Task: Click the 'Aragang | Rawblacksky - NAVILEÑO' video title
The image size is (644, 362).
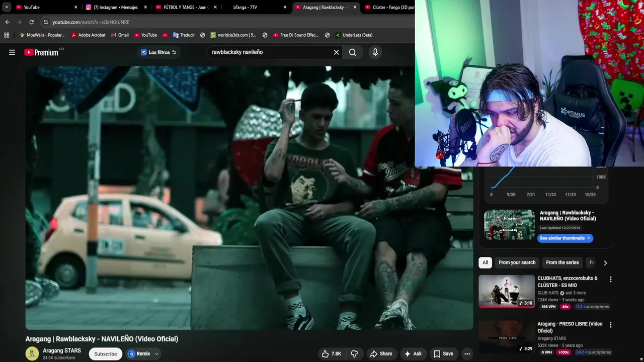Action: click(x=102, y=339)
